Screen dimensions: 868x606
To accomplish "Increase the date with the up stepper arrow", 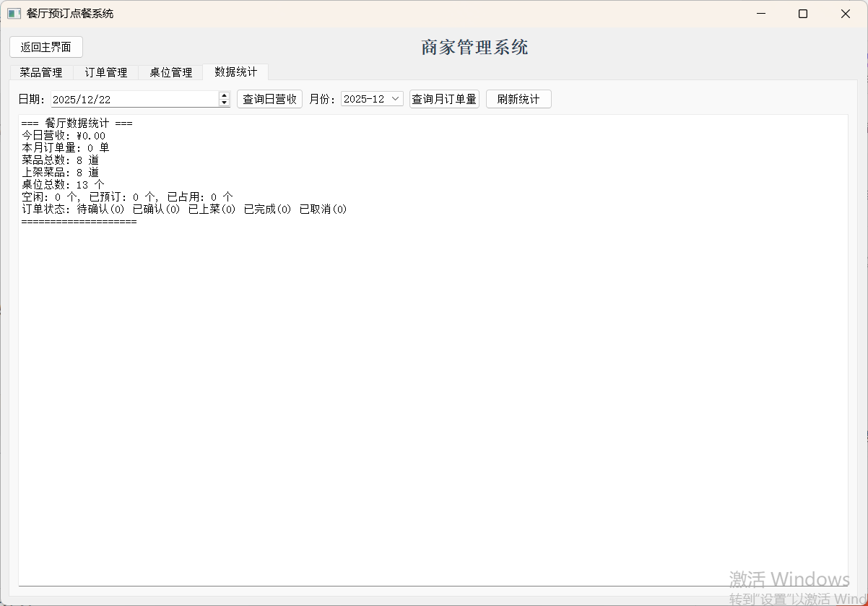I will tap(224, 95).
